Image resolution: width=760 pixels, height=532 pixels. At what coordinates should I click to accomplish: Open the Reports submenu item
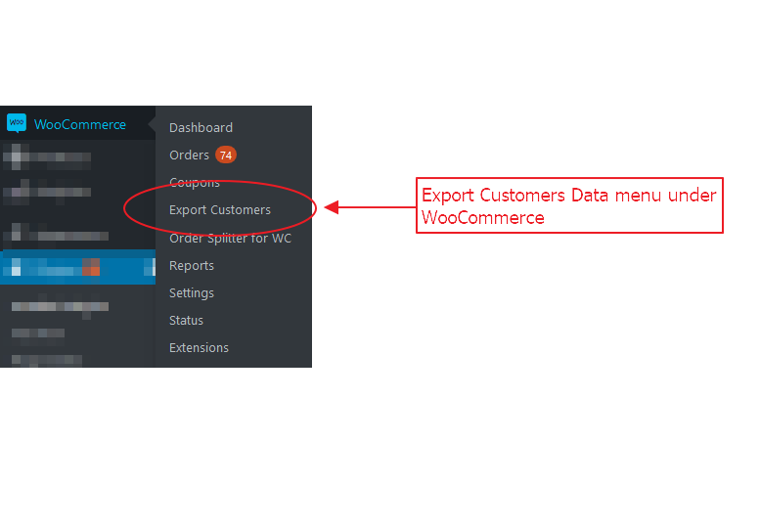[x=192, y=266]
